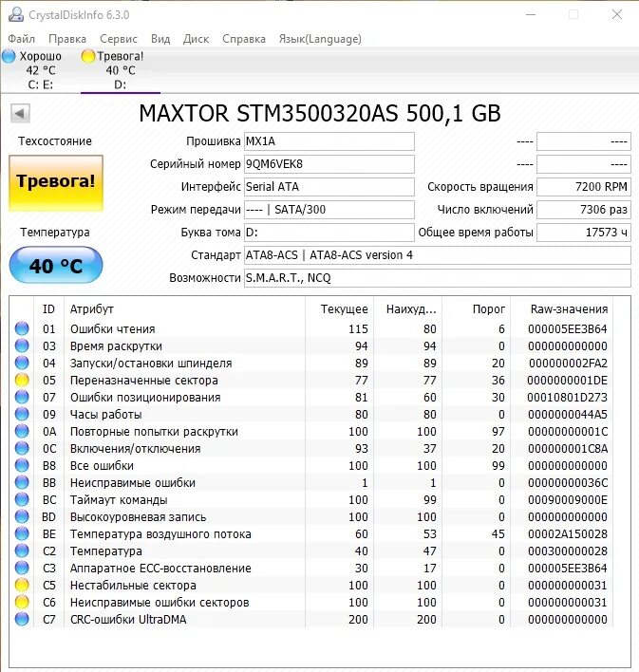Click the blue status dot for attribute 03
Viewport: 639px width, 672px height.
click(22, 345)
